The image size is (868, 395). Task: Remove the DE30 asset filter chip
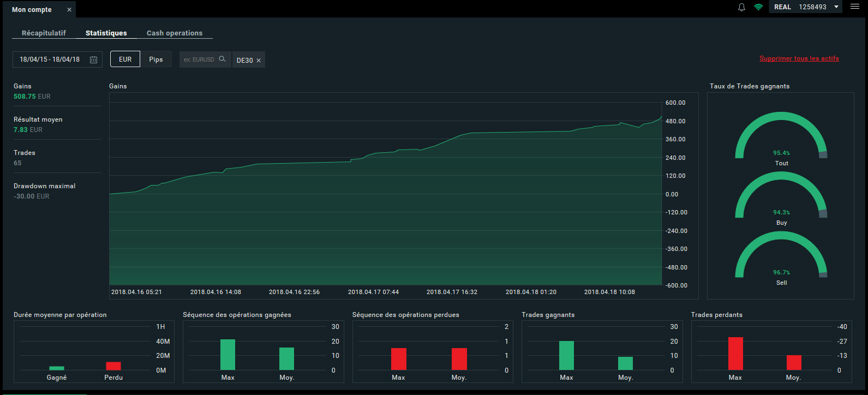coord(259,61)
